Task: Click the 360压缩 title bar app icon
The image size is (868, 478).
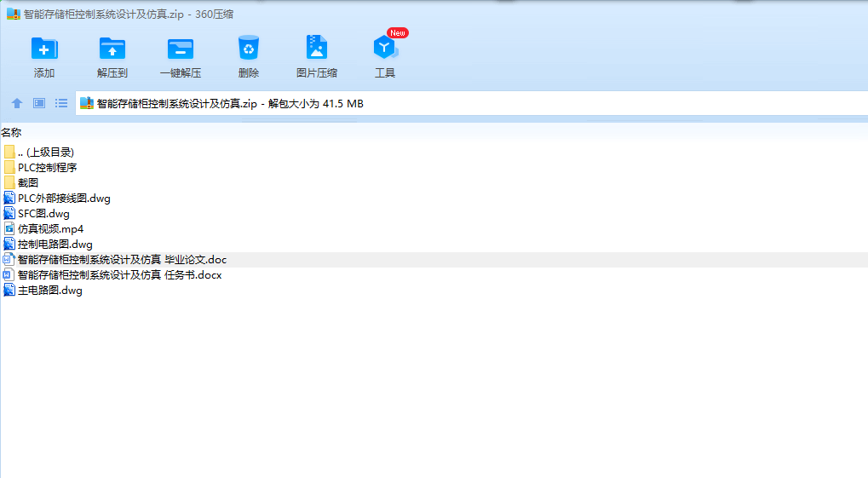Action: click(x=14, y=14)
